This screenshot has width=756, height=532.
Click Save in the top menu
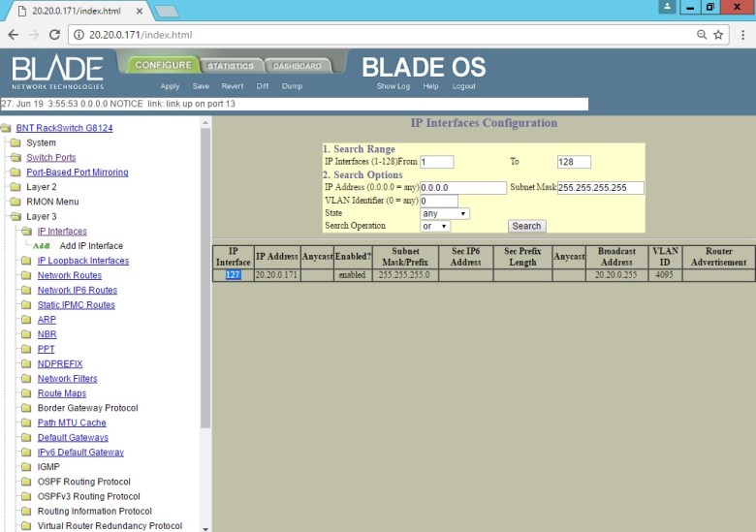click(x=201, y=86)
